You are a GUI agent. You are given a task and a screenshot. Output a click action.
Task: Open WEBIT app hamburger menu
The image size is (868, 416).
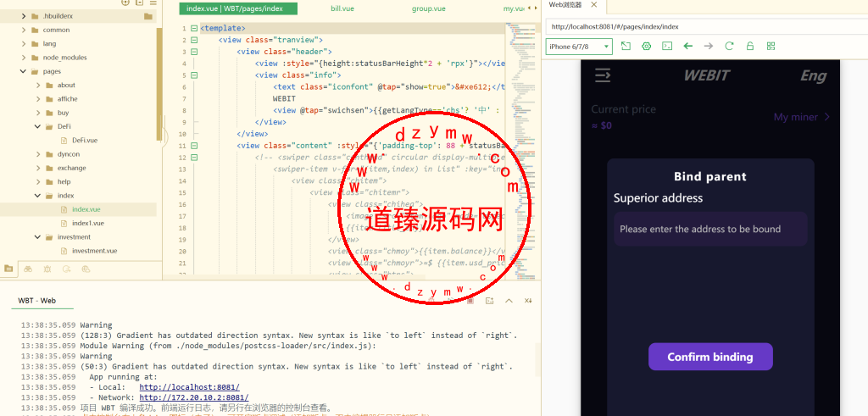pos(603,75)
